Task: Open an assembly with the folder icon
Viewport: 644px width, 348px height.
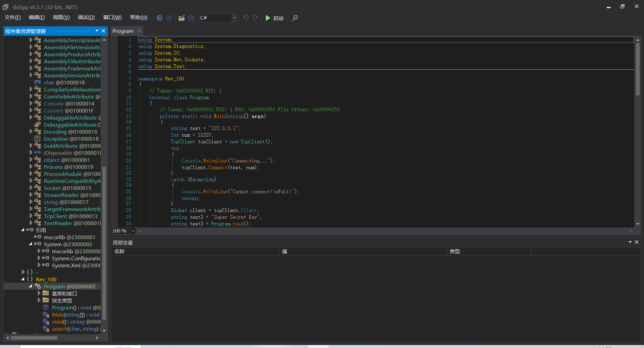Action: [x=181, y=18]
